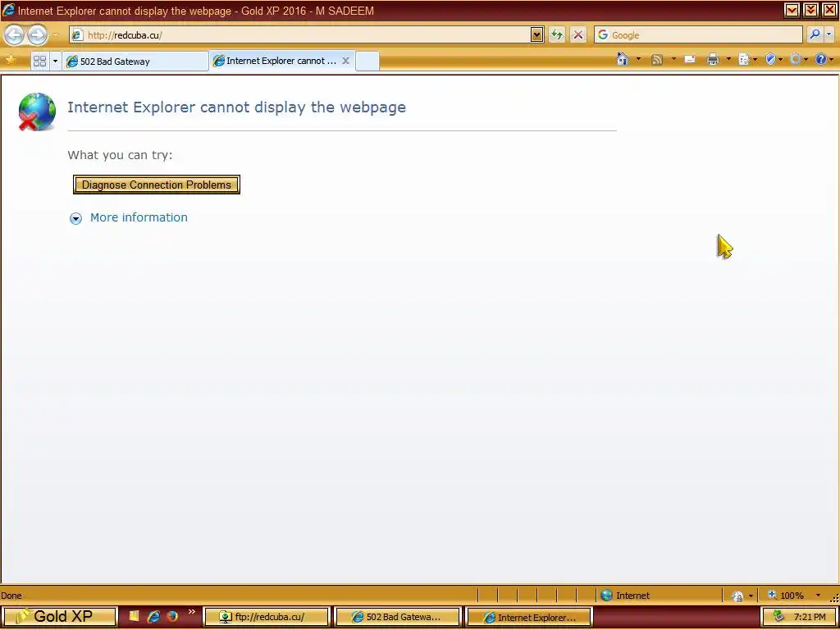
Task: Click the magnifier search button
Action: [x=815, y=35]
